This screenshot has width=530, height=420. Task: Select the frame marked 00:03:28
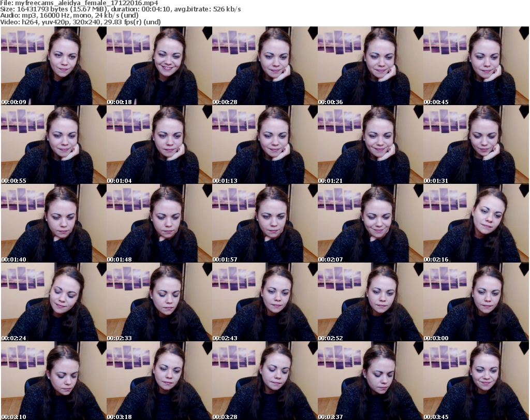pyautogui.click(x=264, y=381)
